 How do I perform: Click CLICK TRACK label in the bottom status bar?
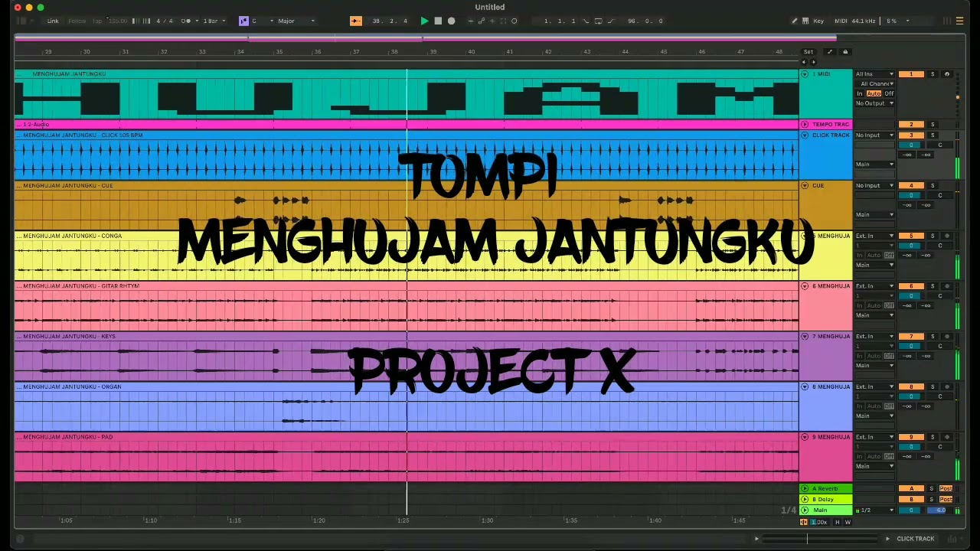tap(916, 539)
